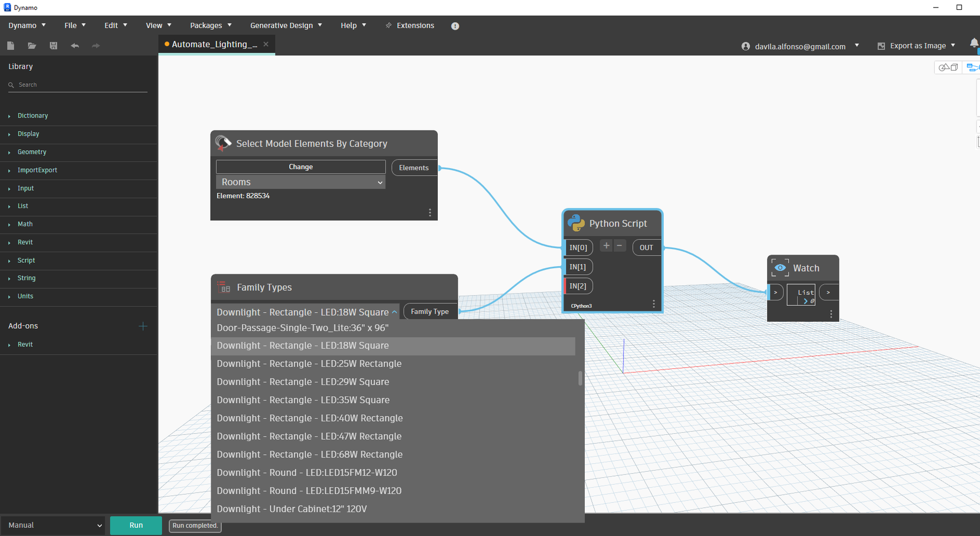Save the graph with the floppy icon
This screenshot has height=536, width=980.
pyautogui.click(x=53, y=46)
